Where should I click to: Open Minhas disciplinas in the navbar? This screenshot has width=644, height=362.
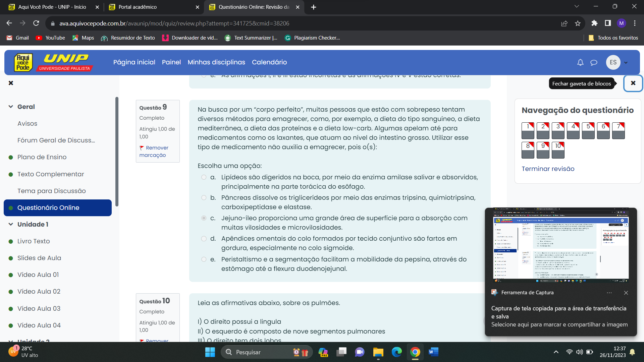click(x=216, y=62)
